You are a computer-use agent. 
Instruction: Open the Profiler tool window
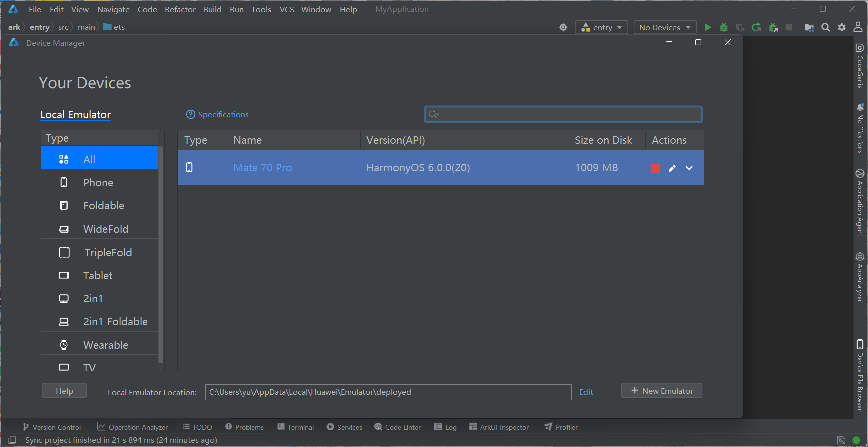click(x=561, y=427)
